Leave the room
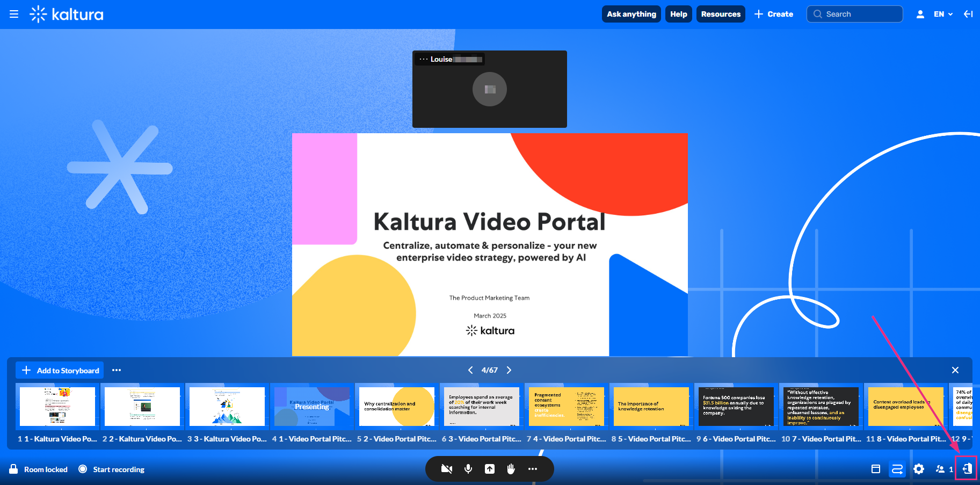 click(967, 469)
